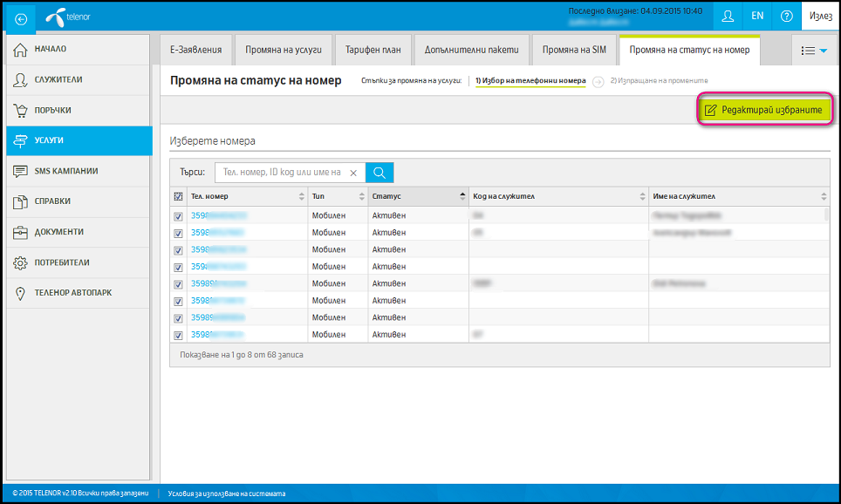The width and height of the screenshot is (841, 504).
Task: Uncheck the seventh row checkbox
Action: [178, 318]
